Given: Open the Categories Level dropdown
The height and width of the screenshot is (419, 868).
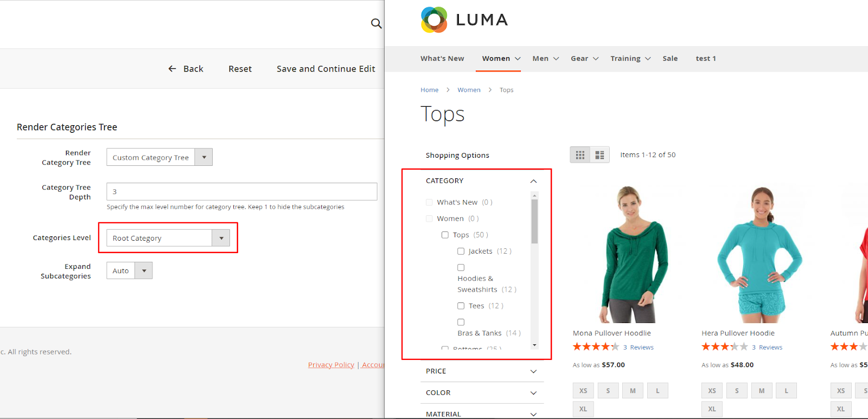Looking at the screenshot, I should point(168,238).
